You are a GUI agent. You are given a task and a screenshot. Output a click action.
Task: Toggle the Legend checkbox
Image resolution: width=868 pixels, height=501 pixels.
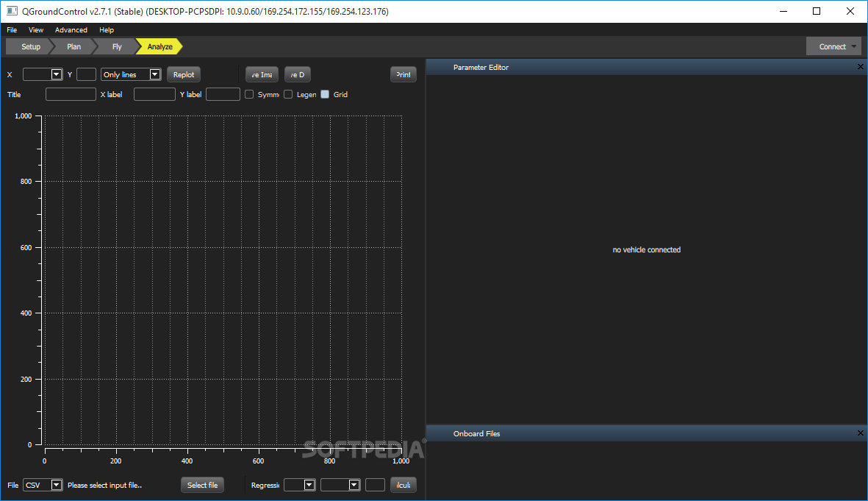point(288,94)
